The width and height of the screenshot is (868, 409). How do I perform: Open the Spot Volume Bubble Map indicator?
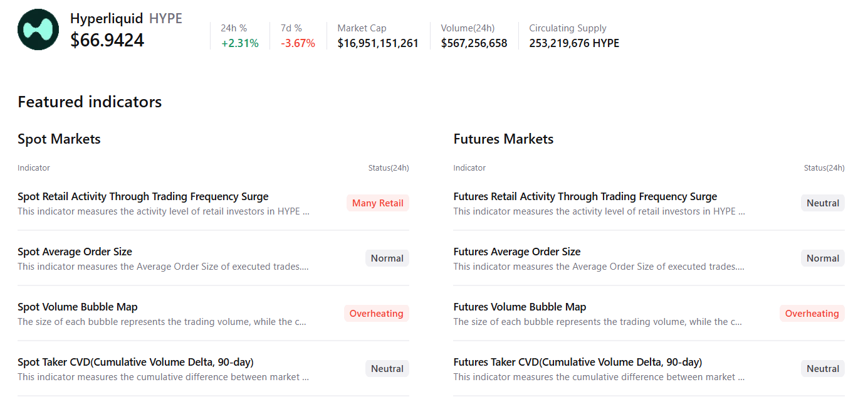click(77, 307)
